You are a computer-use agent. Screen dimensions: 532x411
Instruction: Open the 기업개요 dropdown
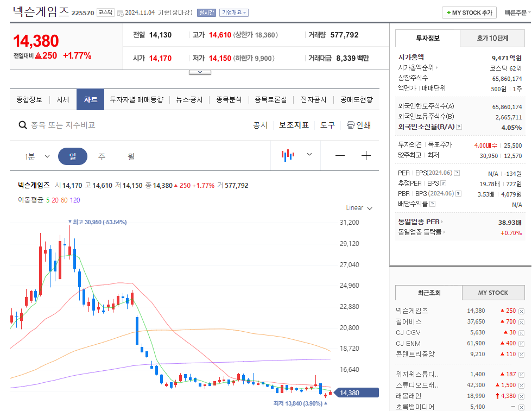234,12
